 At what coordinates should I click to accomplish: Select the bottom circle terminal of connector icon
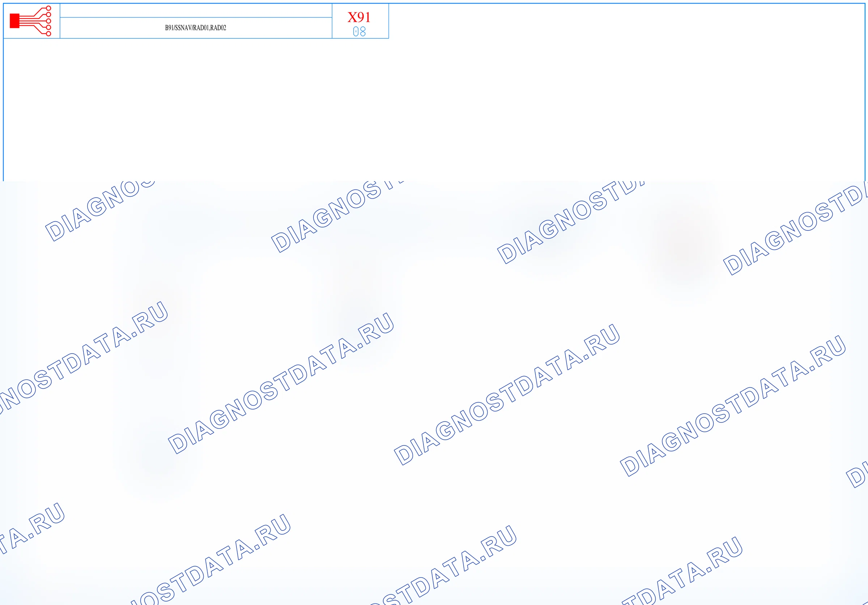(x=48, y=34)
